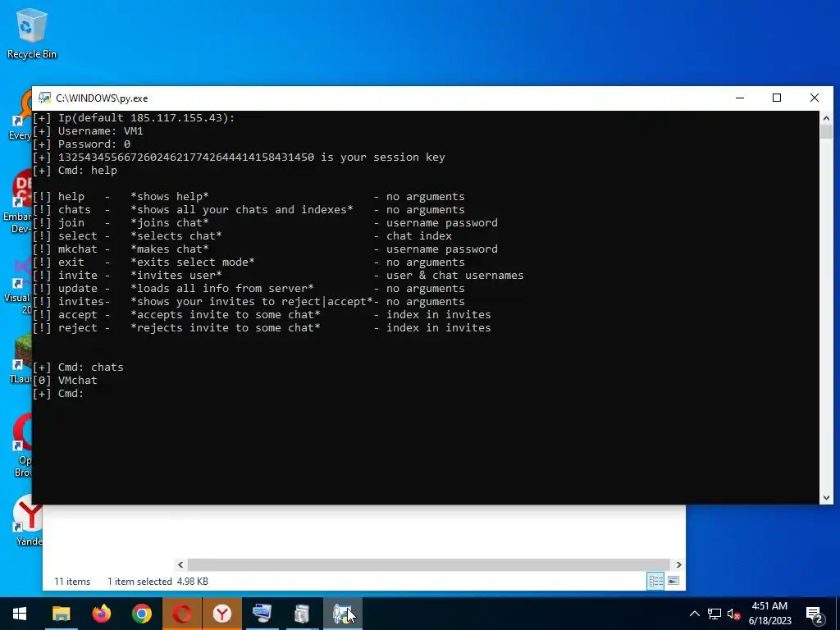Click the Explorer horizontal scrollbar right arrow

[x=678, y=564]
